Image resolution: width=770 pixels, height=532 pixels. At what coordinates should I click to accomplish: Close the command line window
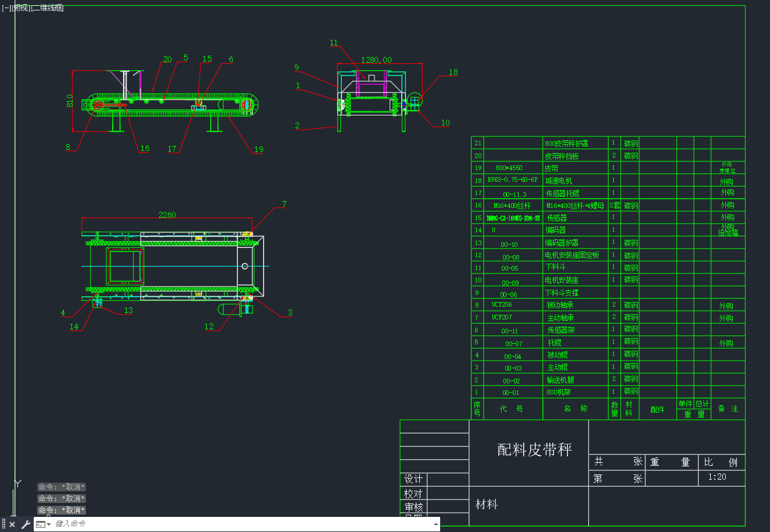(12, 524)
